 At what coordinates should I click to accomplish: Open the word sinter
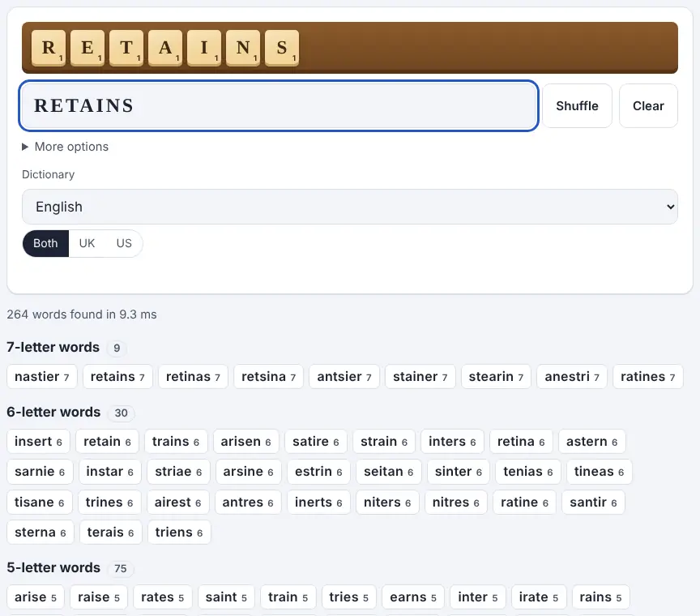point(459,472)
